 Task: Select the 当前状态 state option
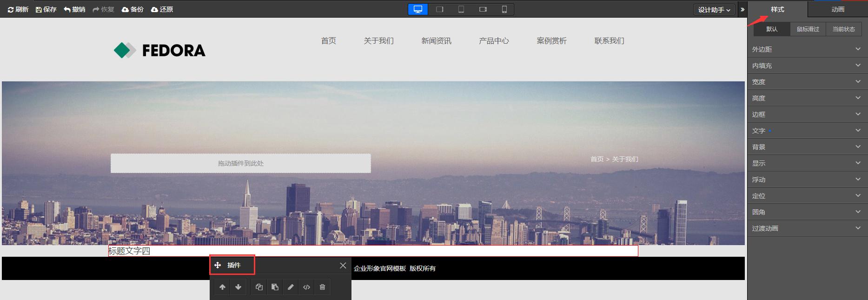(x=843, y=29)
